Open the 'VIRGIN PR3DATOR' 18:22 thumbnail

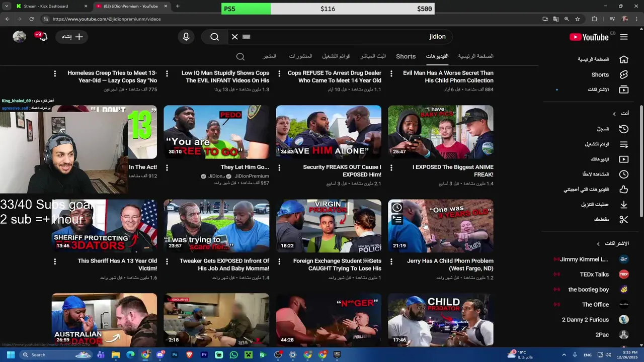(329, 226)
